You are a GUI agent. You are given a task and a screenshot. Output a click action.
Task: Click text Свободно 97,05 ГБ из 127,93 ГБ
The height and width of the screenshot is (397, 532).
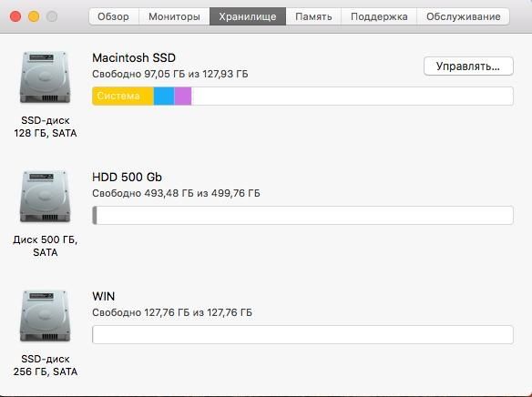[170, 74]
